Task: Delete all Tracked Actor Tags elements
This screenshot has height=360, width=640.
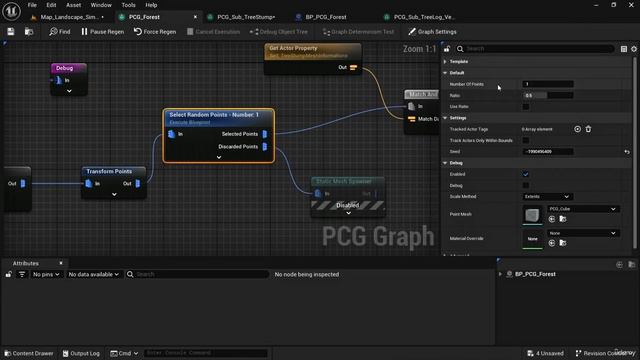Action: coord(588,129)
